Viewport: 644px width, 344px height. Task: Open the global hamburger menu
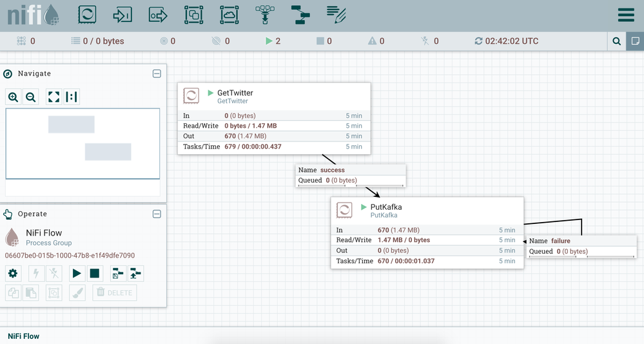click(625, 15)
